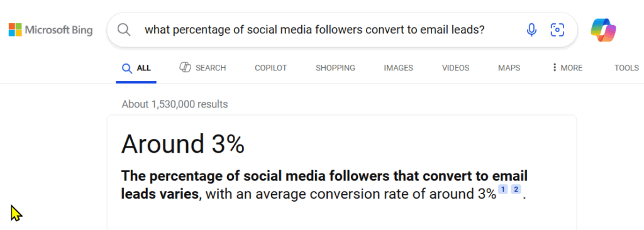Open Copilot via the colorful icon
The image size is (644, 230).
point(603,30)
